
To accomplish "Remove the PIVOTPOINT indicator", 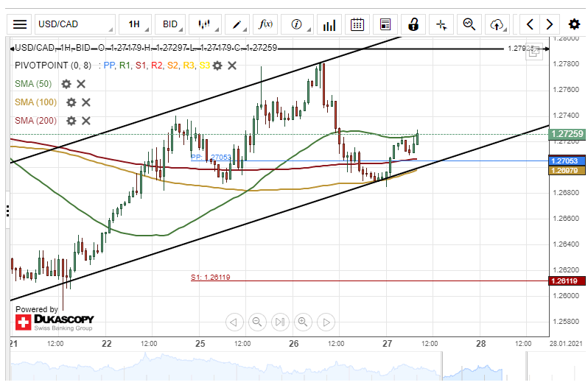I will (232, 66).
